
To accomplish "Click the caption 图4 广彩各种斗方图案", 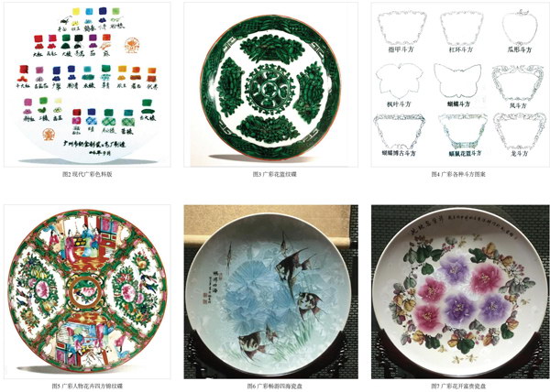I will [x=458, y=174].
